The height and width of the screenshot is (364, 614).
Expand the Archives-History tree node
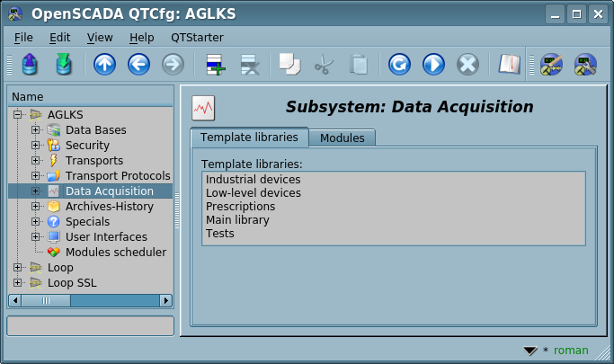click(x=36, y=207)
